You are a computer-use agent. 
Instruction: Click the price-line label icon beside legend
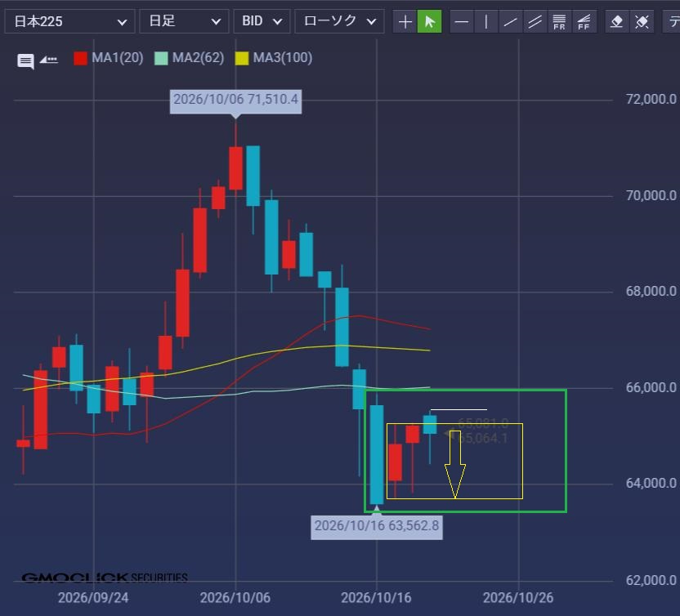[x=48, y=60]
